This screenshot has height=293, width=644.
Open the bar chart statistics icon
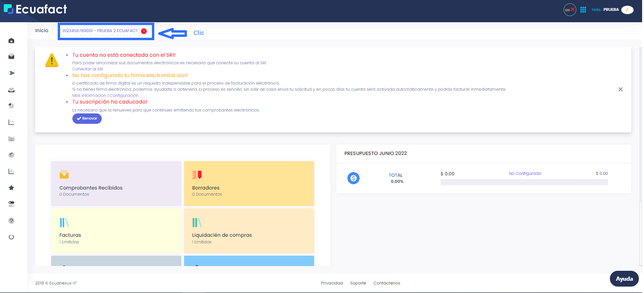click(11, 171)
